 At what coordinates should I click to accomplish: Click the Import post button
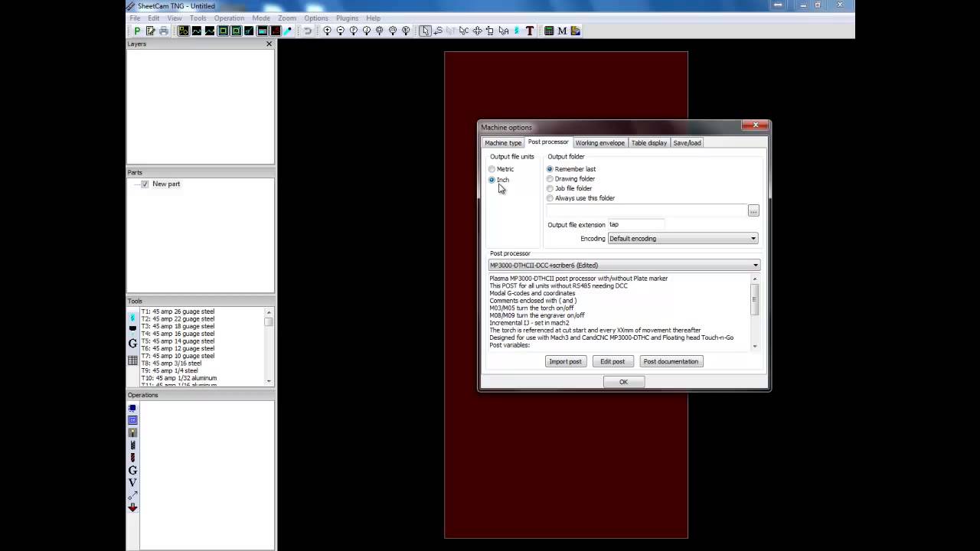click(565, 361)
